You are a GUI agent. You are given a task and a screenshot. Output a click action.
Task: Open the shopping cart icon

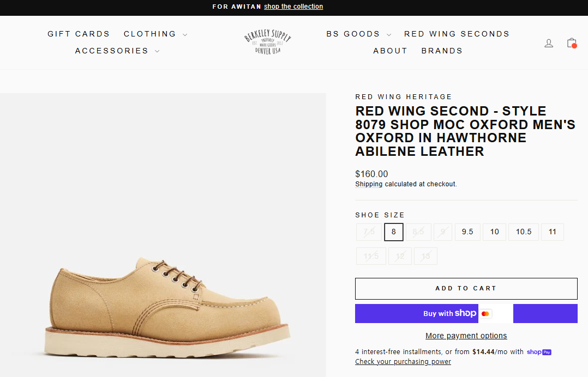pyautogui.click(x=571, y=43)
